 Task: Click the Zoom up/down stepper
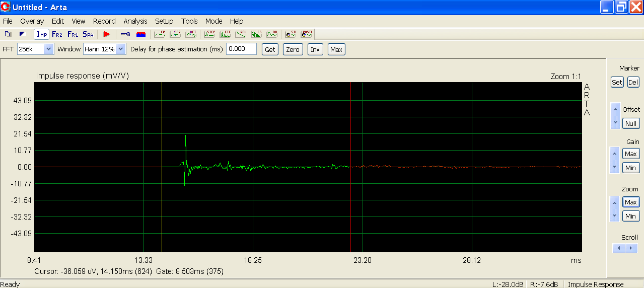click(x=614, y=208)
